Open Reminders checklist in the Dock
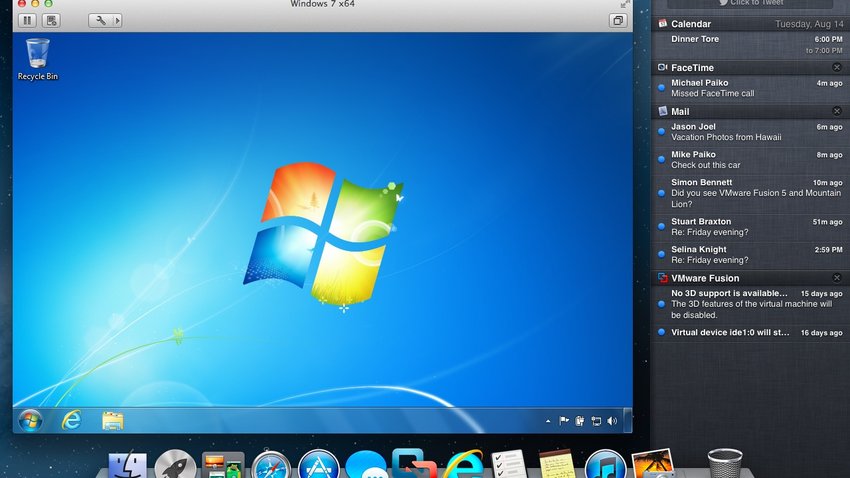The height and width of the screenshot is (478, 850). (x=510, y=465)
